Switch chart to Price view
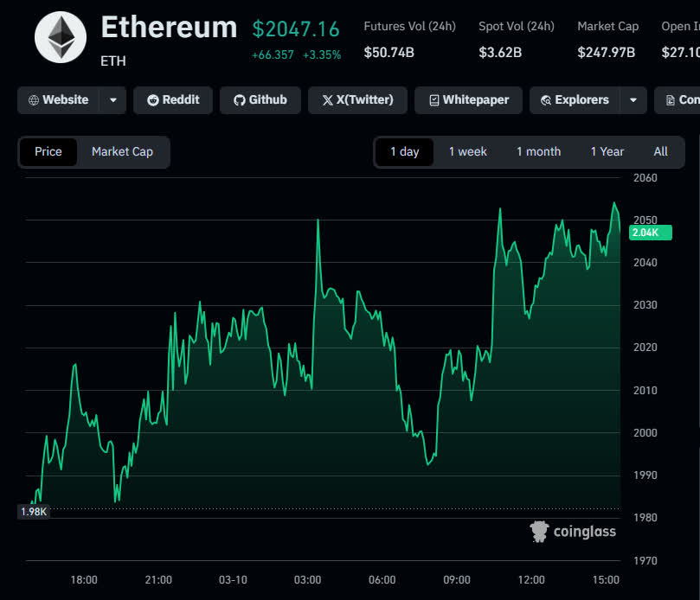The image size is (700, 600). click(x=48, y=152)
